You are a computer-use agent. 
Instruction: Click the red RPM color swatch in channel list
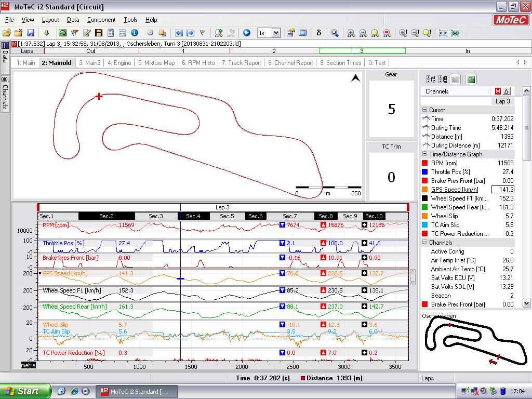[x=425, y=163]
